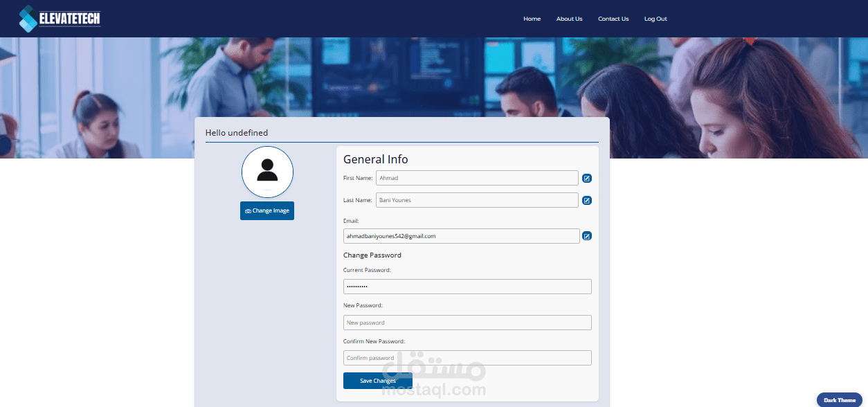This screenshot has height=407, width=868.
Task: Click the General Info heading
Action: (x=376, y=159)
